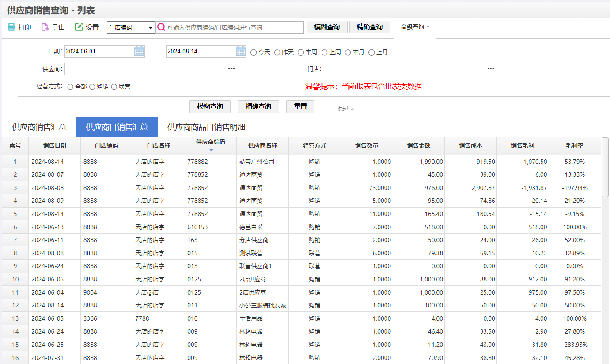Screen dimensions: 610x364
Task: Click sales amount cell 1,990.00
Action: tap(432, 162)
